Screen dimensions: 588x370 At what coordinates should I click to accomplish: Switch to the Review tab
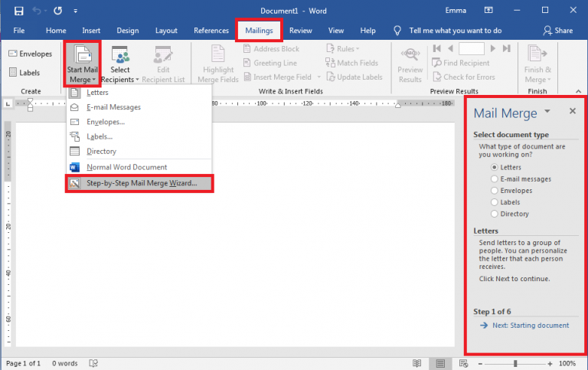click(x=300, y=31)
